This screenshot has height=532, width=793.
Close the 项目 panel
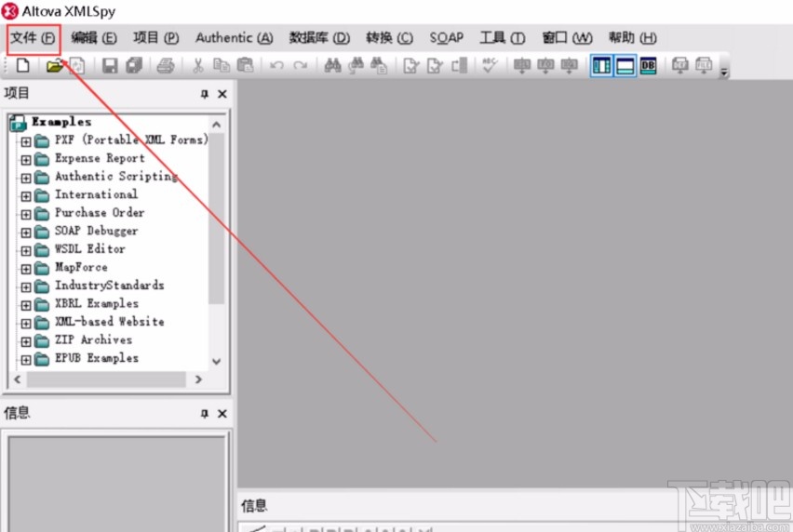[x=222, y=94]
